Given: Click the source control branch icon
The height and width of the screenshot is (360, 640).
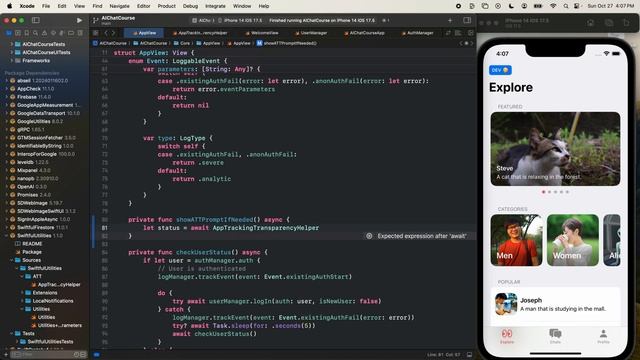Looking at the screenshot, I should point(96,20).
